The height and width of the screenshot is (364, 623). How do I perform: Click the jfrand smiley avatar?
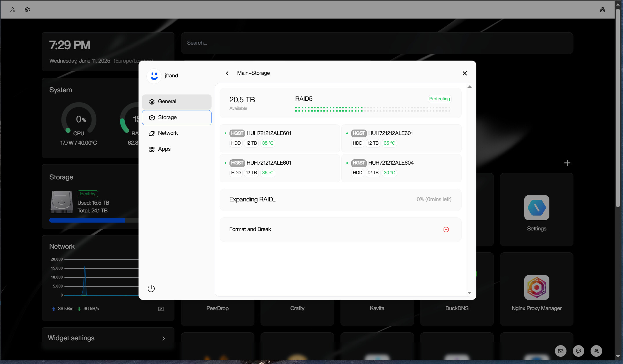tap(154, 76)
